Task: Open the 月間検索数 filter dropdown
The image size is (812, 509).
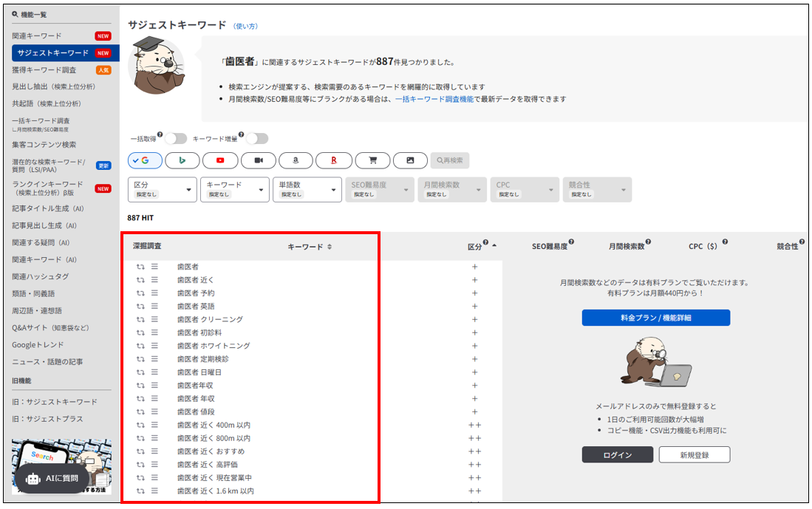Action: pos(453,190)
